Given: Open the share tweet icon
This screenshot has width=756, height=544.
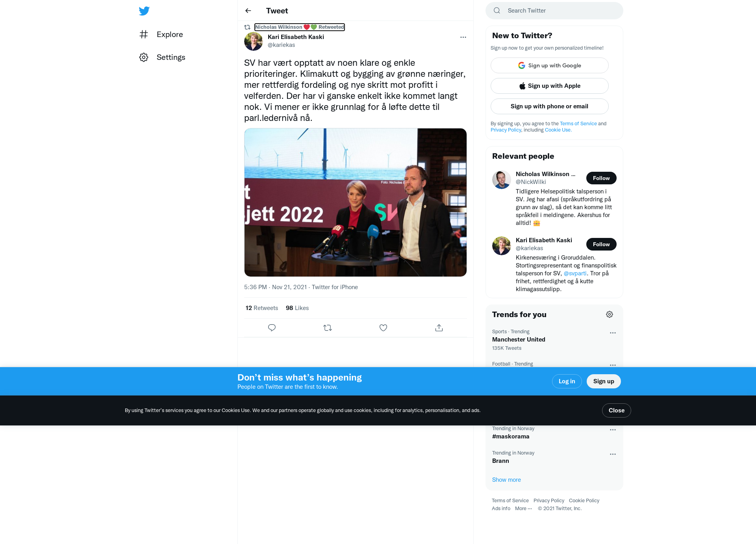Looking at the screenshot, I should pyautogui.click(x=439, y=328).
